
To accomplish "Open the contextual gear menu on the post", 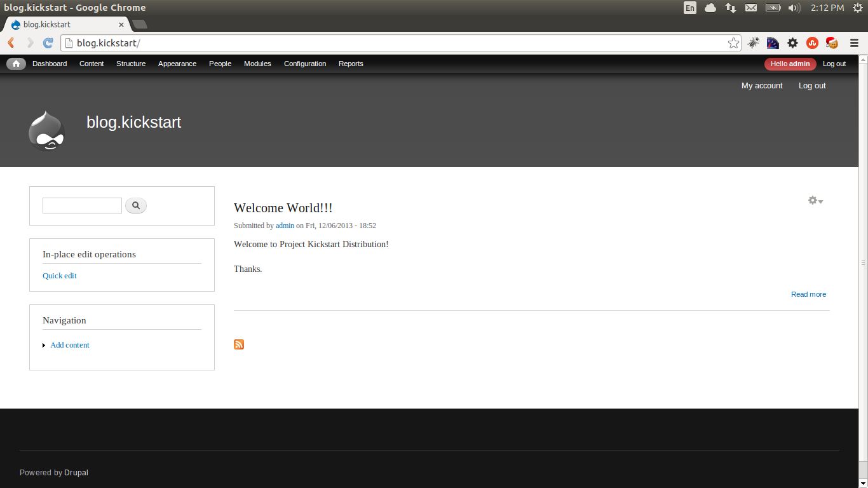I will click(811, 200).
